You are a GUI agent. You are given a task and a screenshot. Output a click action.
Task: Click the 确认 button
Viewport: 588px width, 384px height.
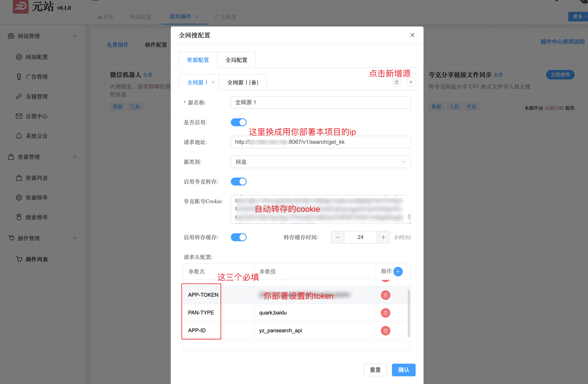coord(403,370)
